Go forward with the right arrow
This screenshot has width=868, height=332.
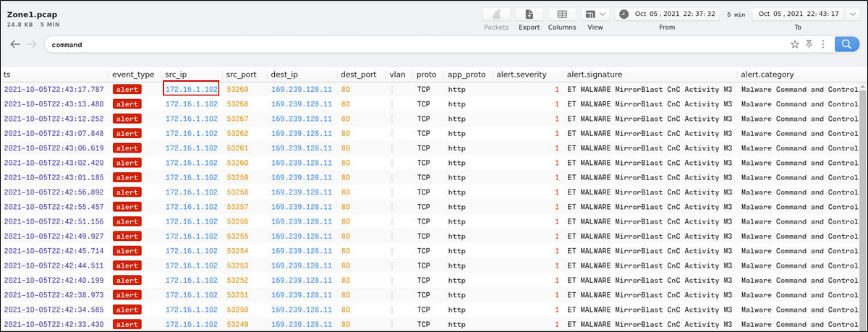click(31, 45)
